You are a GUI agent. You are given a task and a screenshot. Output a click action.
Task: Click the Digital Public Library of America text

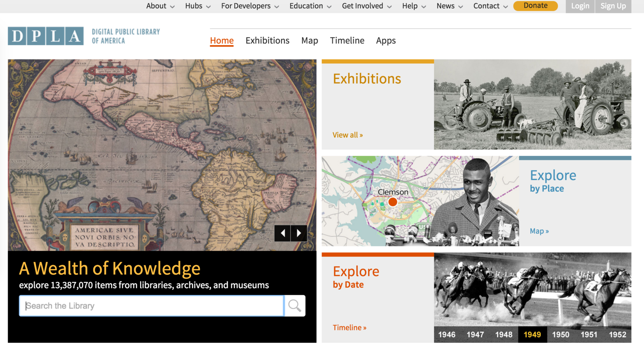[126, 36]
